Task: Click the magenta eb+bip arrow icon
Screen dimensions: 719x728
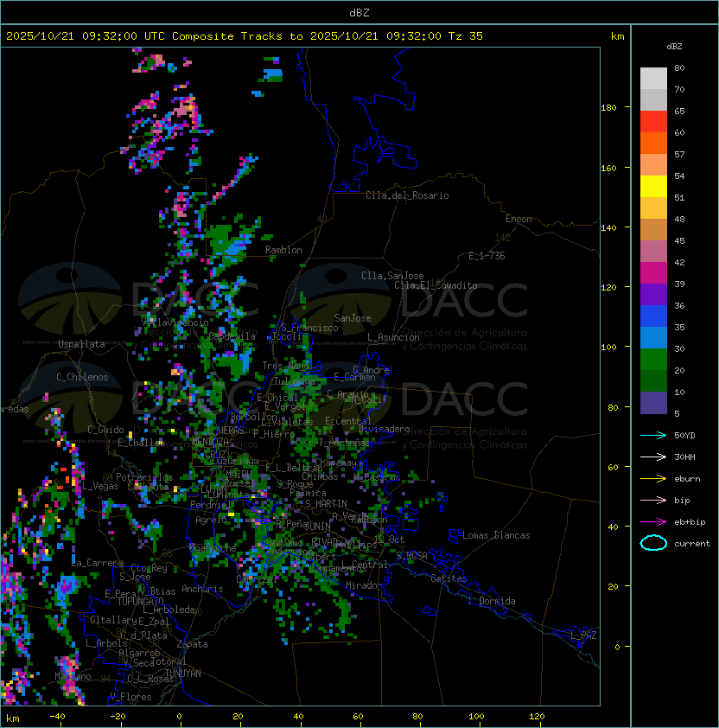Action: [653, 522]
